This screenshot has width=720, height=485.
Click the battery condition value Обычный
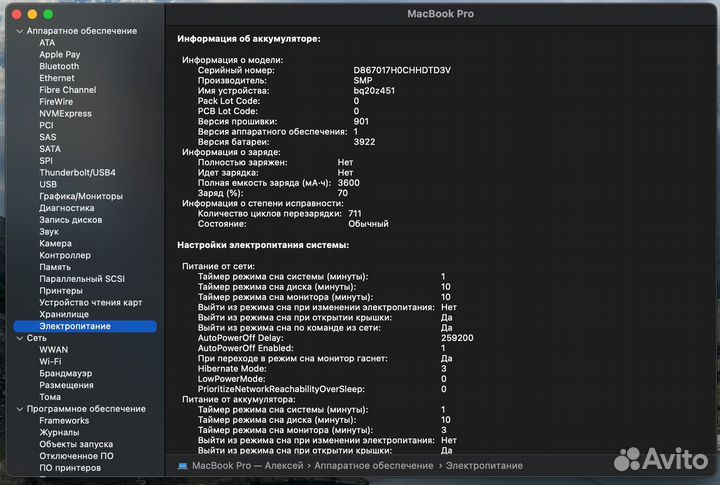click(x=368, y=224)
